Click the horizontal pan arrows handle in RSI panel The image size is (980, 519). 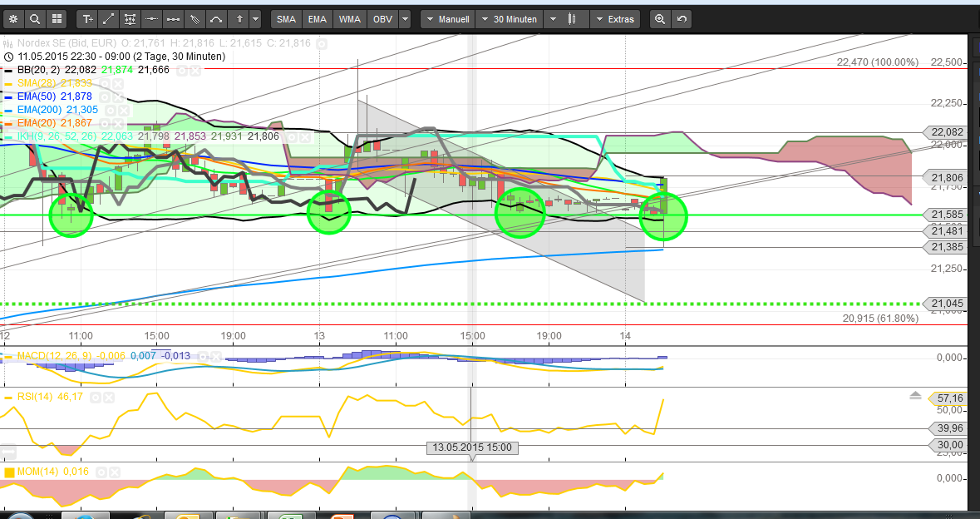pos(7,451)
